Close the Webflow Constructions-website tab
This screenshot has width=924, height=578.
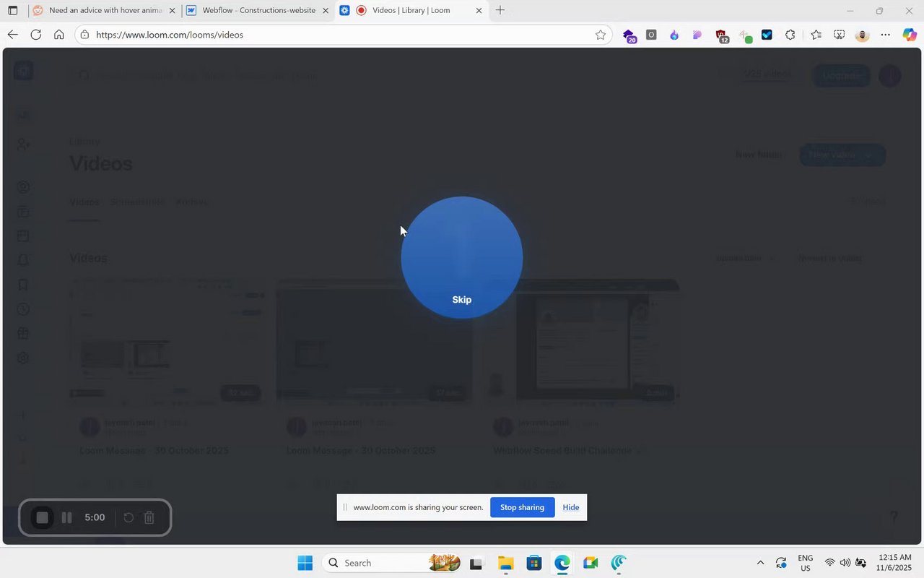pos(326,11)
